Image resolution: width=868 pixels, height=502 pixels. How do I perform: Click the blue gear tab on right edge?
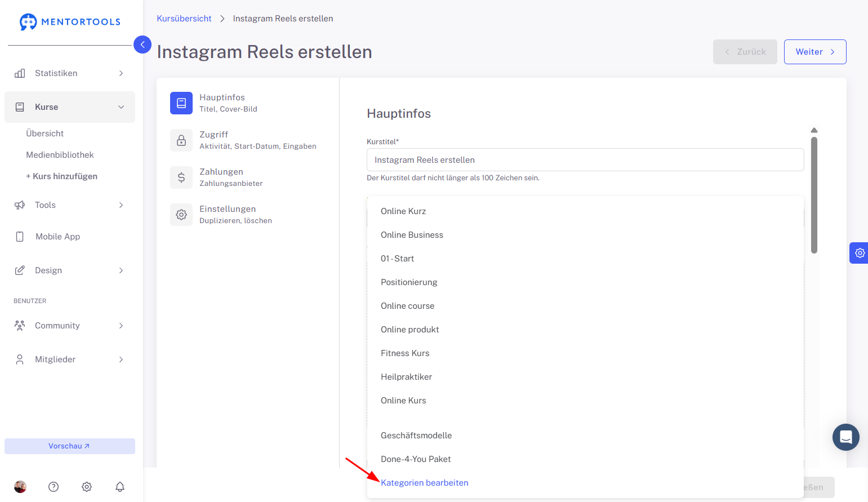click(x=859, y=253)
